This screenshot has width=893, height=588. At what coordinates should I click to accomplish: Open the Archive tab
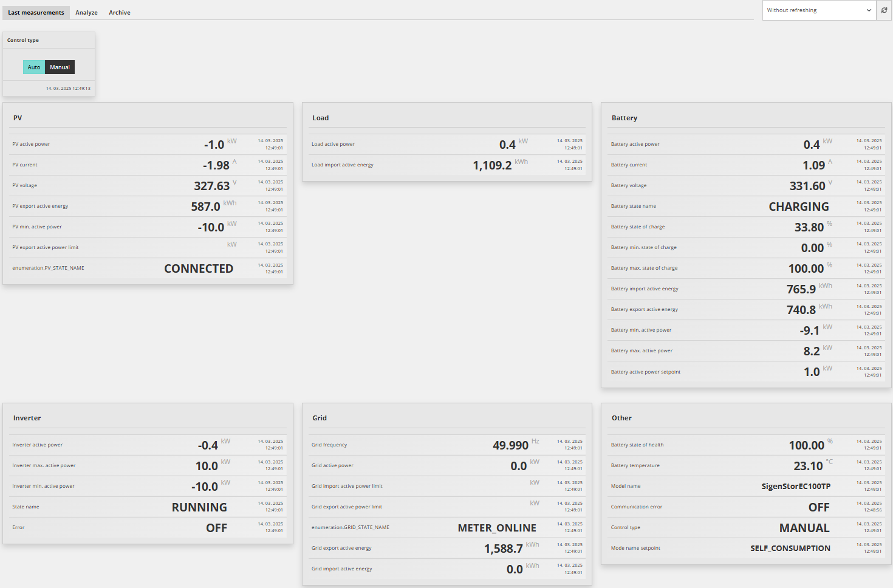(x=120, y=13)
